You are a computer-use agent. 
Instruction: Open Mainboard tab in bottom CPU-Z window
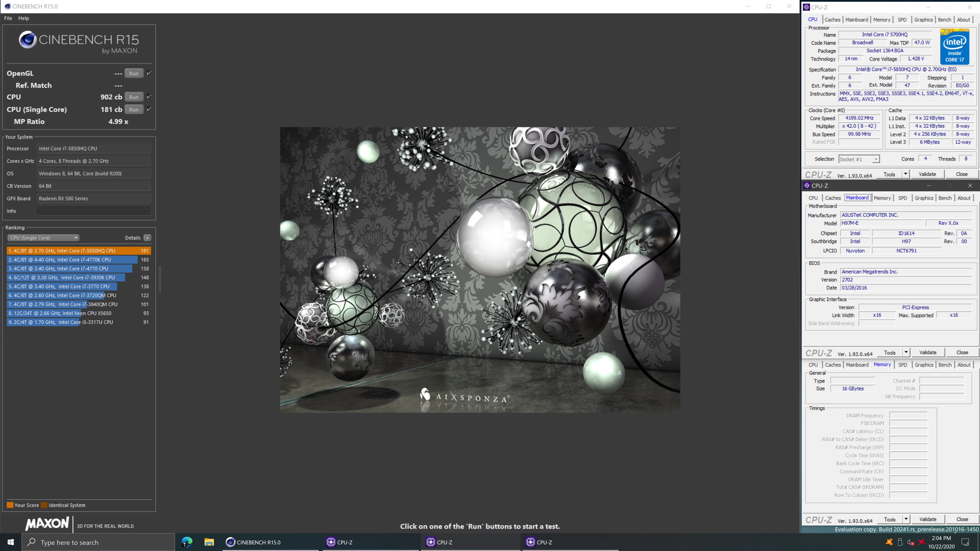pyautogui.click(x=857, y=365)
